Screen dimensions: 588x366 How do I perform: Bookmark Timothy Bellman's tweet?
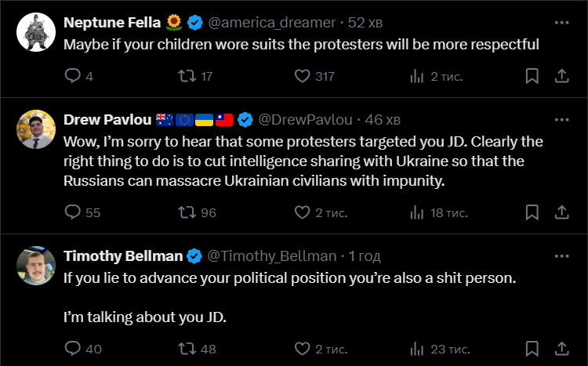[x=532, y=349]
